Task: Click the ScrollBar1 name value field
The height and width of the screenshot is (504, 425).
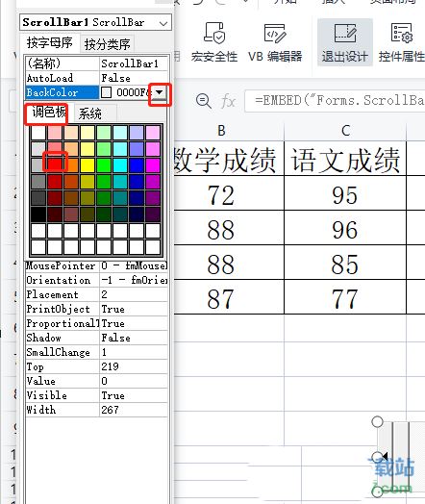Action: tap(134, 63)
